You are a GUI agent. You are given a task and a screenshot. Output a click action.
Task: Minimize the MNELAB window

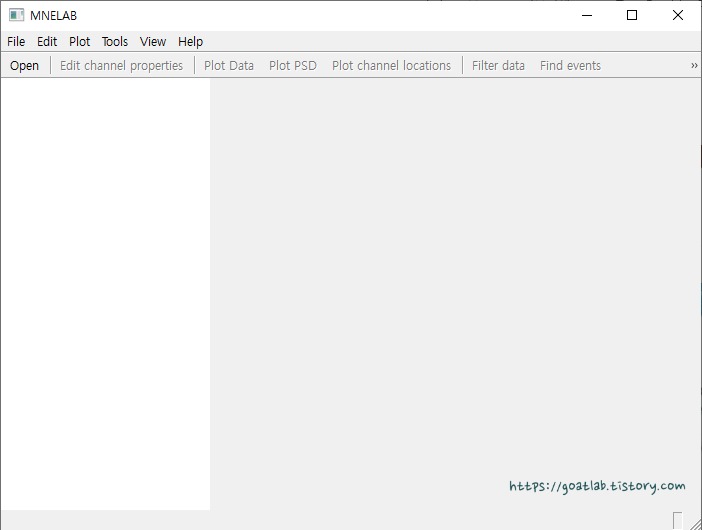587,15
